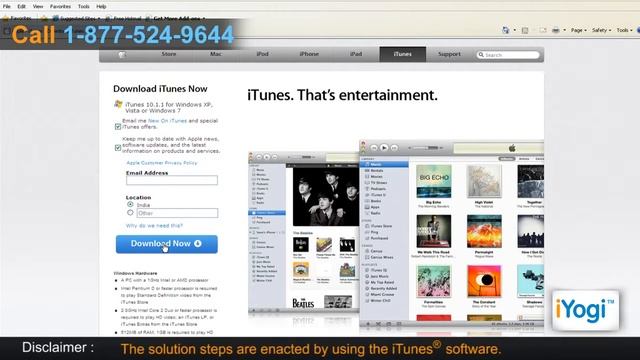Open the Favorites menu
640x360 pixels.
pyautogui.click(x=60, y=7)
